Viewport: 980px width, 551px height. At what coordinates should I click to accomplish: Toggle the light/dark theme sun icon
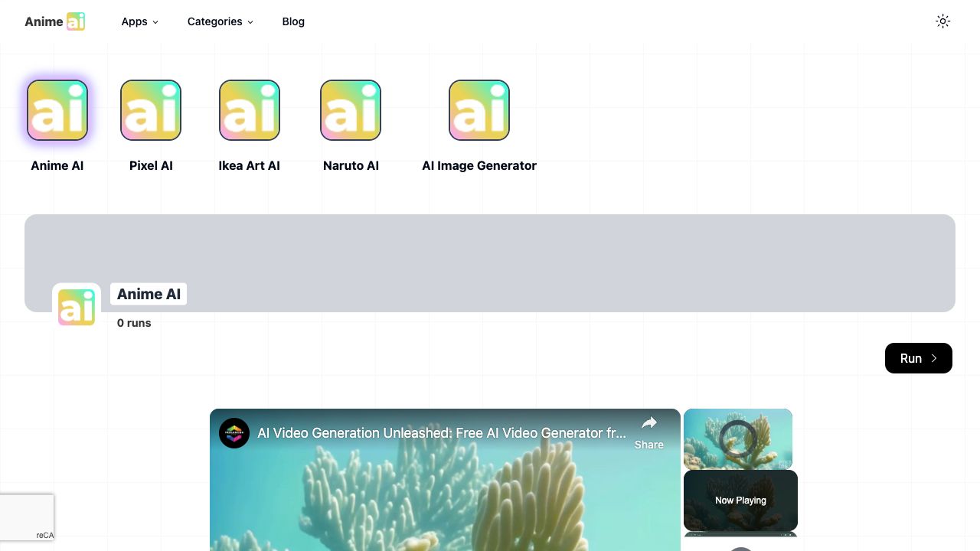[943, 21]
